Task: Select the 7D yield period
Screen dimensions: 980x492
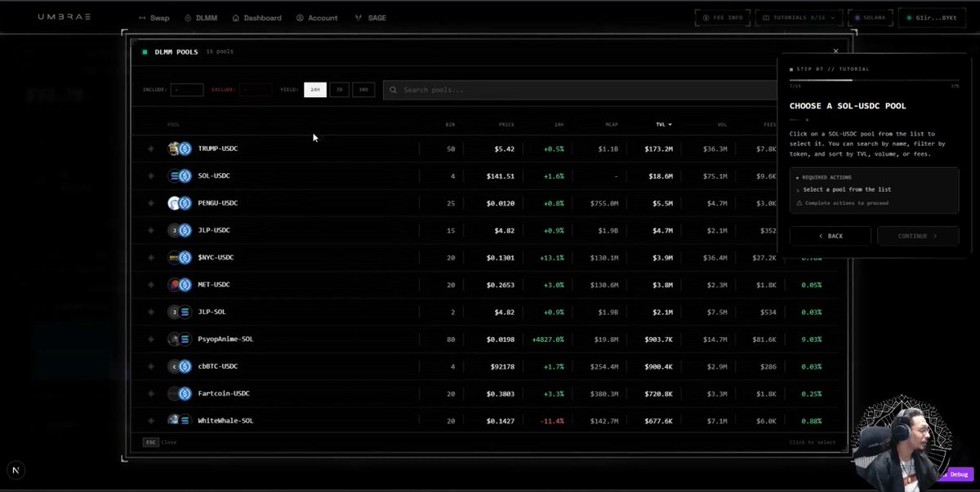Action: (x=339, y=90)
